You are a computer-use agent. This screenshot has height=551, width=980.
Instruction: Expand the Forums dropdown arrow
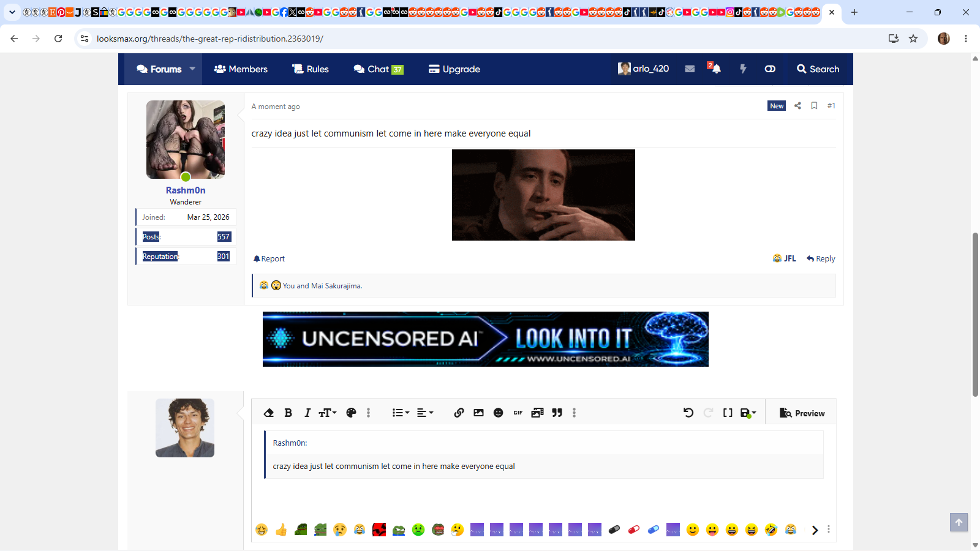(x=192, y=69)
